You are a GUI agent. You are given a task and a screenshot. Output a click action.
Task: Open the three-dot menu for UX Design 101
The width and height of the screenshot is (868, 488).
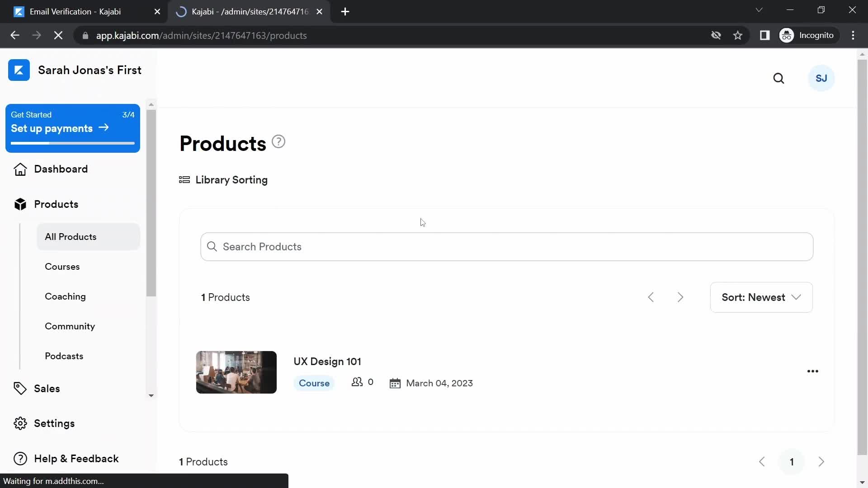813,371
